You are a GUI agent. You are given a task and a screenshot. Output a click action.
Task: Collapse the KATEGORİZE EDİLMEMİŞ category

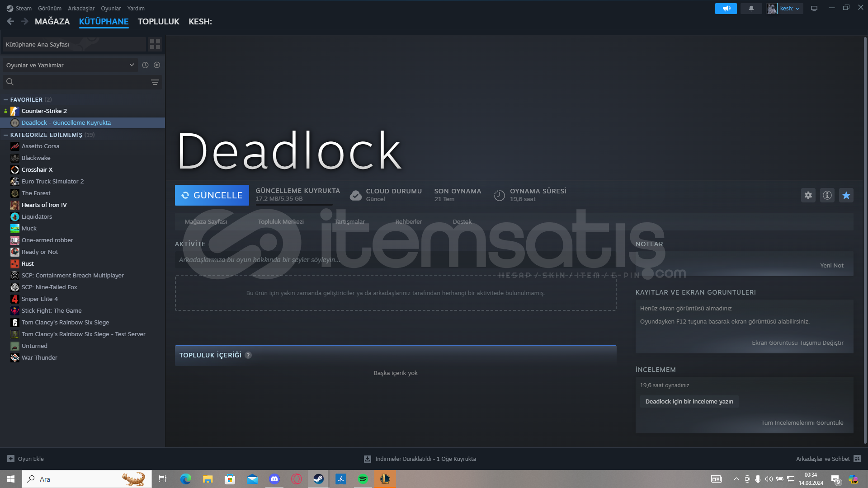(6, 135)
